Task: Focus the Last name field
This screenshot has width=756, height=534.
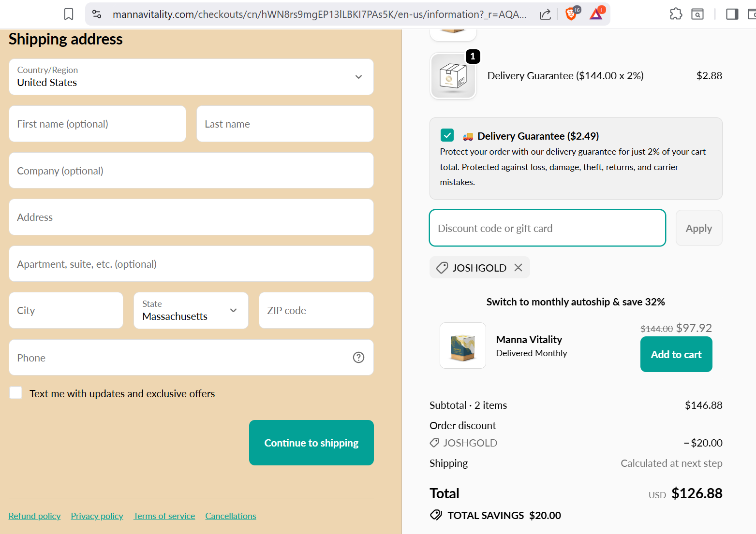Action: coord(285,124)
